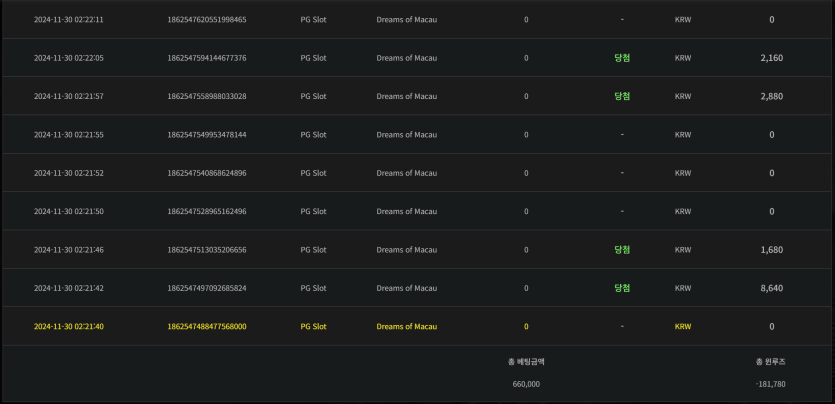The width and height of the screenshot is (835, 404).
Task: Click the 2,160 win amount
Action: tap(771, 58)
